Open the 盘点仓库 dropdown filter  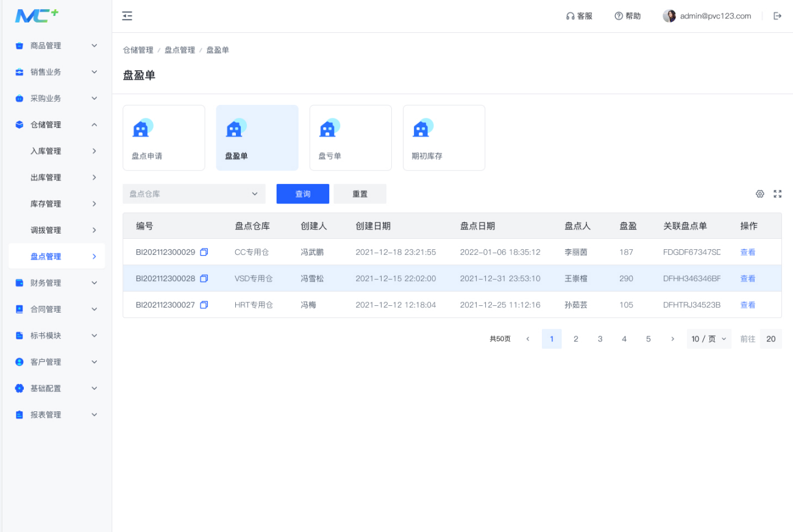pyautogui.click(x=194, y=194)
